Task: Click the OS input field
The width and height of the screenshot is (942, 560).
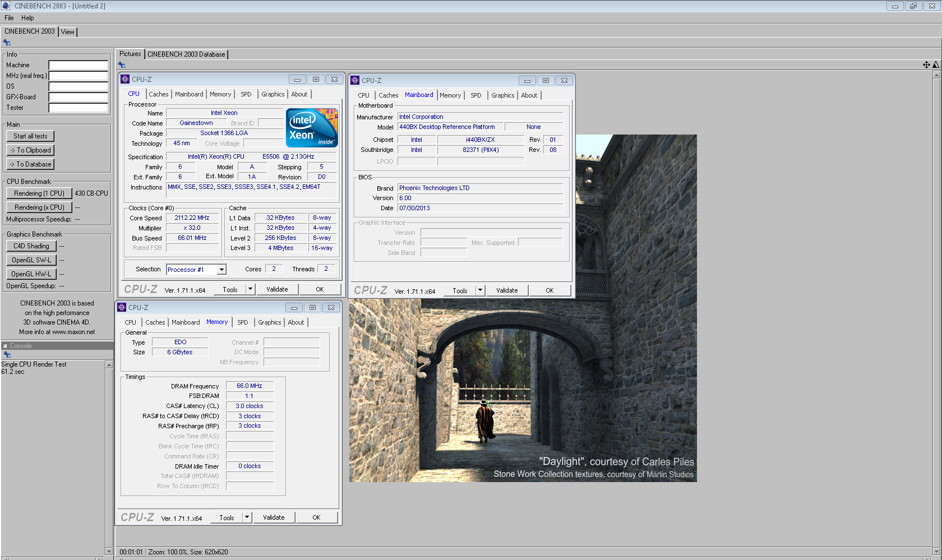Action: coord(78,86)
